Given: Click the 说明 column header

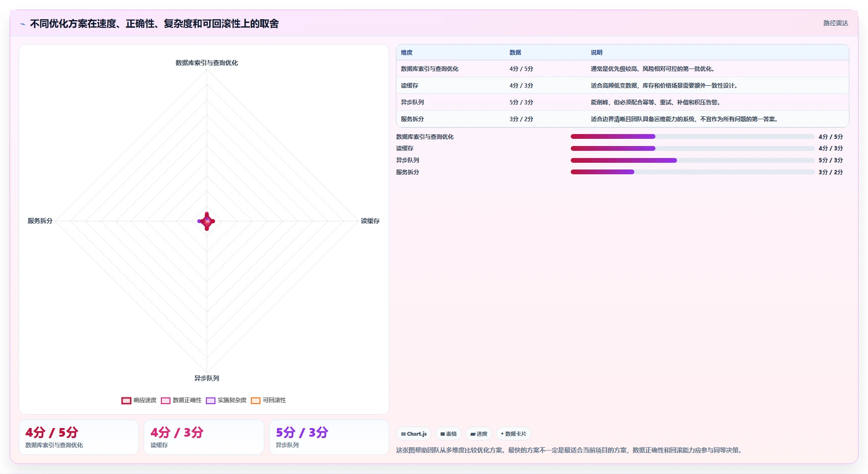Looking at the screenshot, I should (x=596, y=53).
